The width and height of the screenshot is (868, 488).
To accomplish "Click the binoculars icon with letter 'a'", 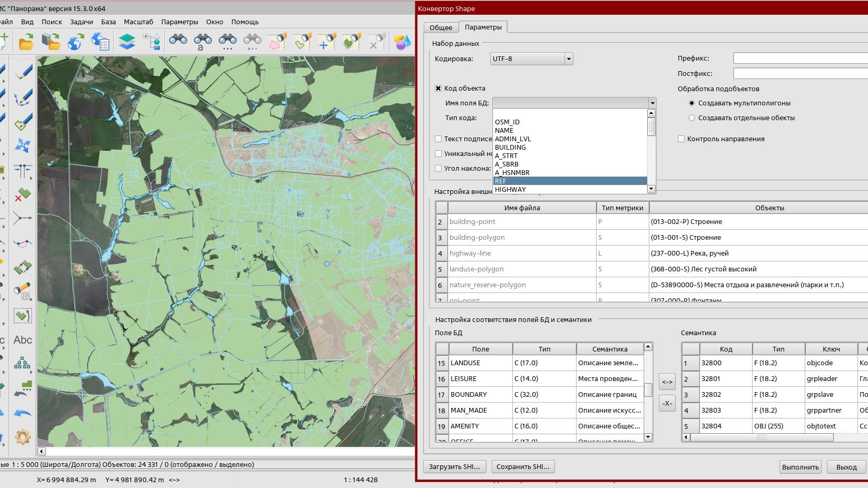I will (202, 41).
